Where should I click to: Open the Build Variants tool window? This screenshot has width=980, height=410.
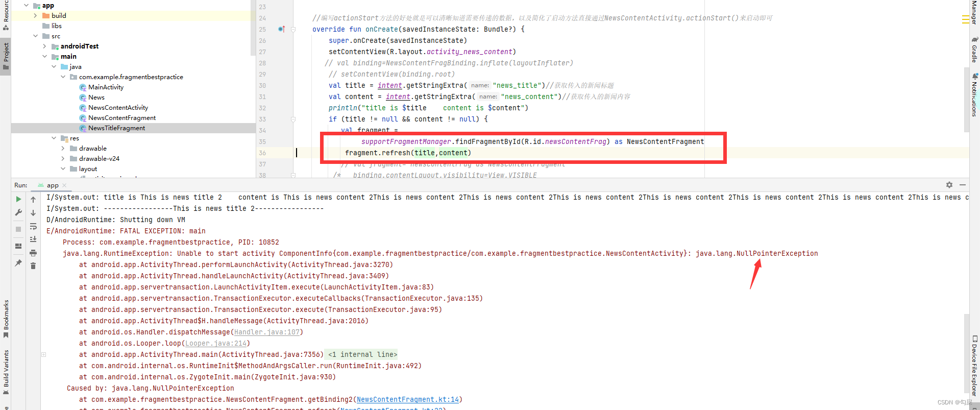6,372
